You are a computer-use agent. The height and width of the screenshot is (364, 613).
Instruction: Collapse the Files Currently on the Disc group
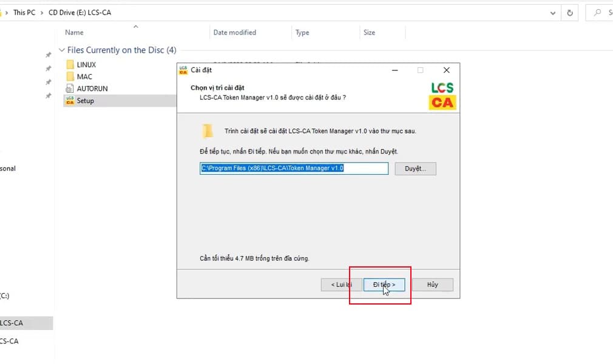click(61, 50)
